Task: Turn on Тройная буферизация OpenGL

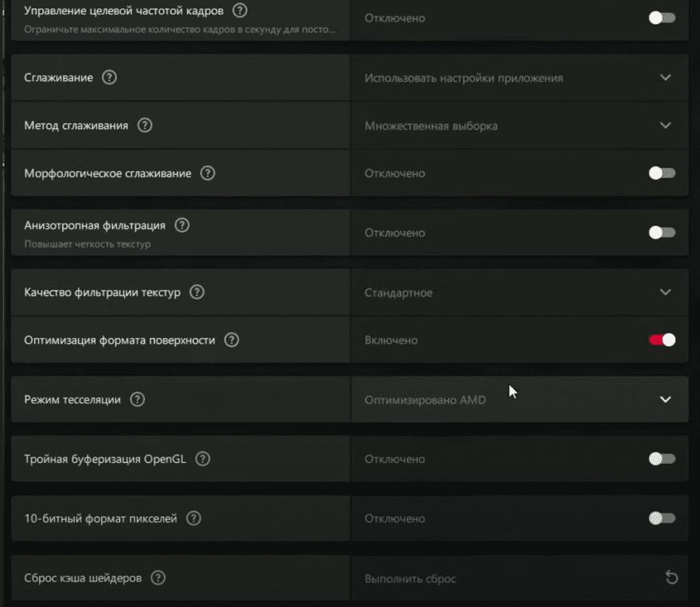Action: (x=661, y=459)
